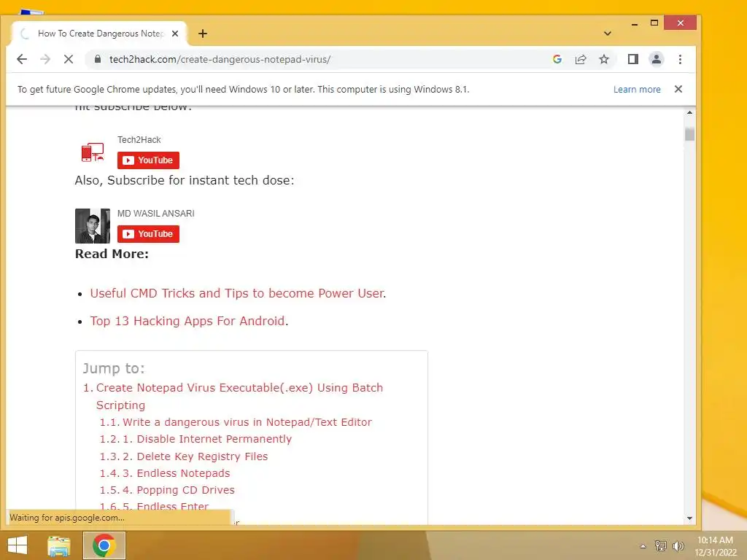Go back to the previous page
Screen dimensions: 747x560
tap(22, 59)
